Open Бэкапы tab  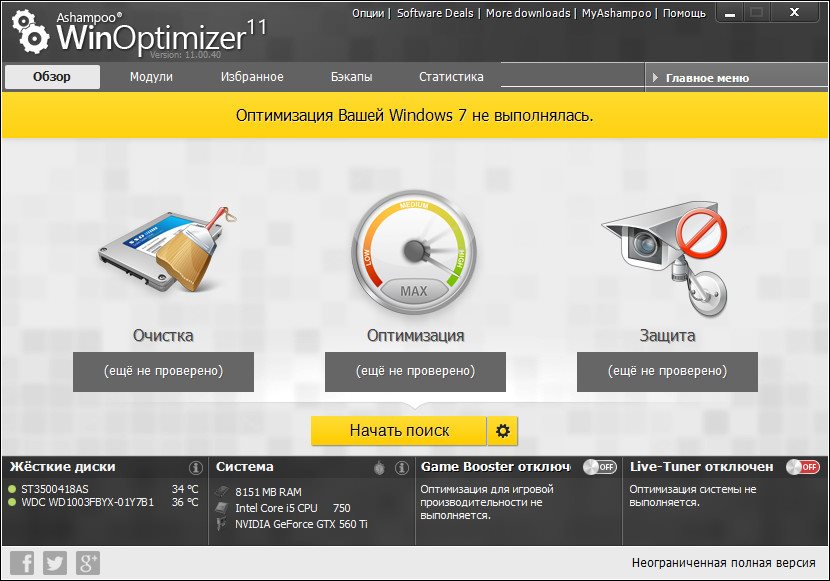pos(351,77)
